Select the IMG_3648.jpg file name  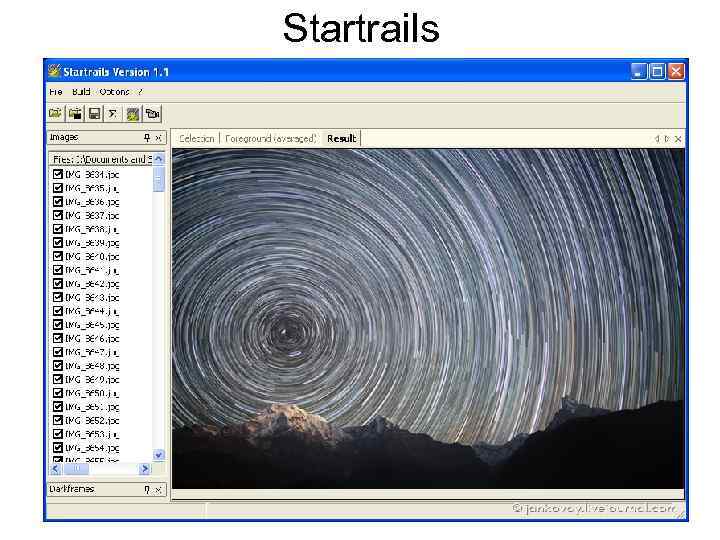92,366
